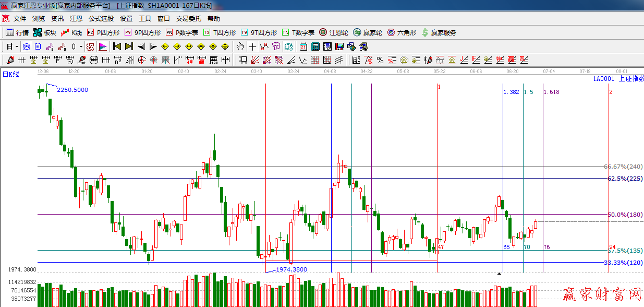Click the 赢家服务 dollar sign icon
Screen dimensions: 644x307
425,32
